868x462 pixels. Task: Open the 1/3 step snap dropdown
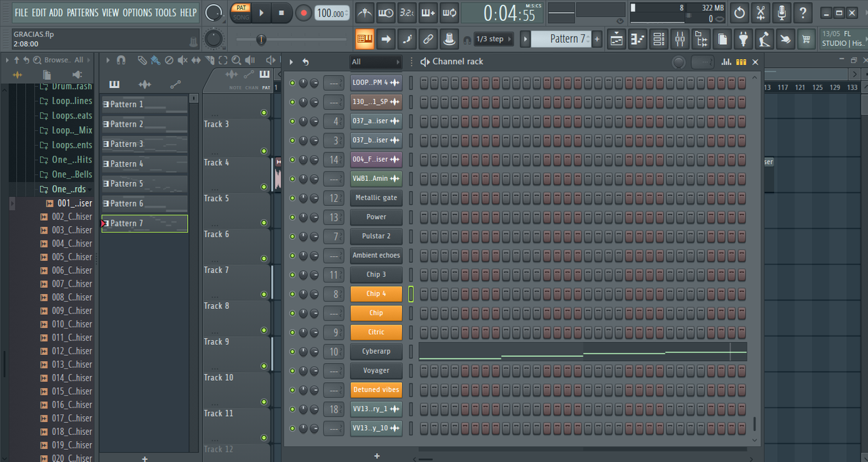pyautogui.click(x=492, y=39)
